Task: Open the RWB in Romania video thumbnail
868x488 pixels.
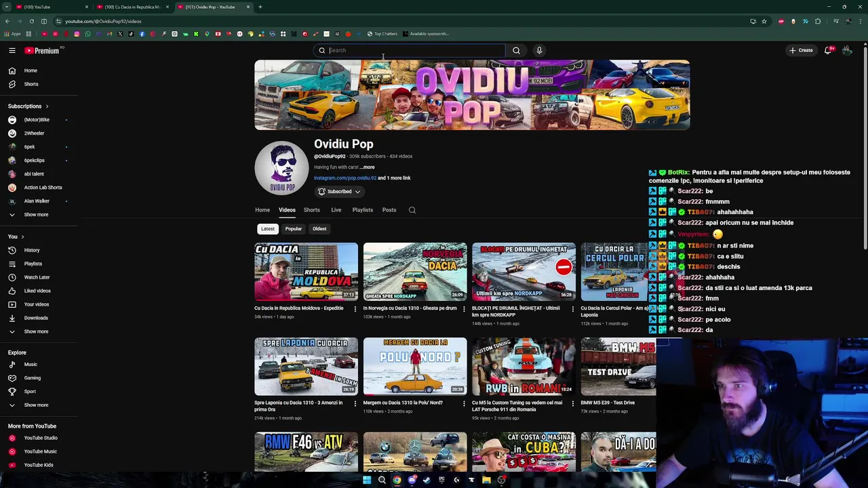Action: click(524, 366)
